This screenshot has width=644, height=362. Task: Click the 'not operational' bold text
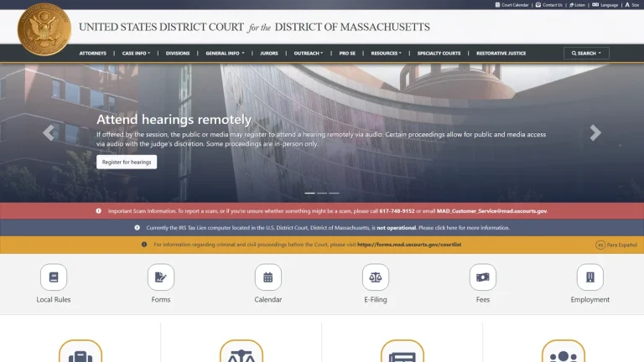click(396, 228)
